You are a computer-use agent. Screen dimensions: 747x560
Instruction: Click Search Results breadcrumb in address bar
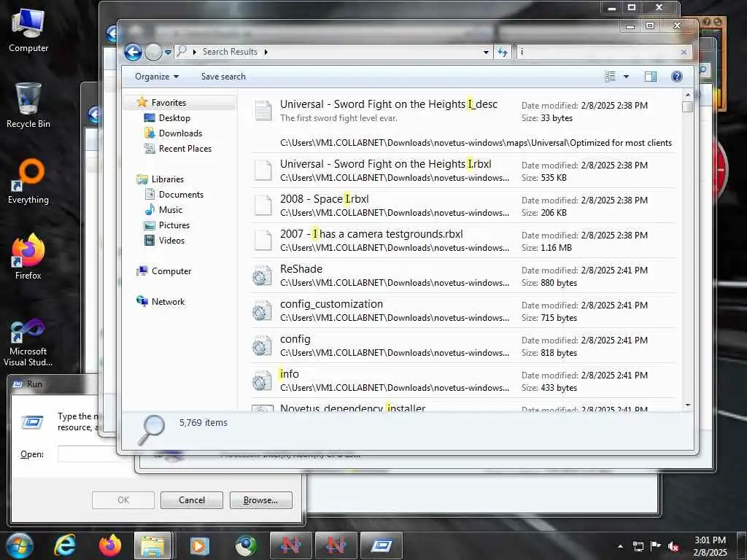coord(230,52)
